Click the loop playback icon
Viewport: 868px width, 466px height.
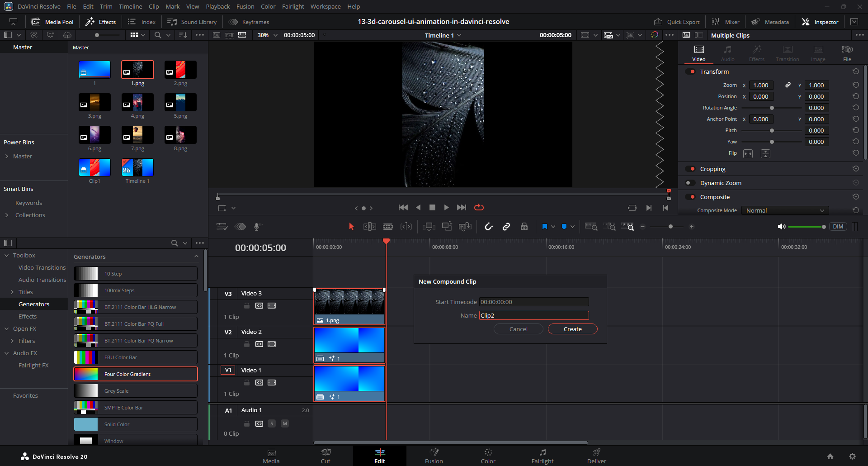tap(479, 207)
